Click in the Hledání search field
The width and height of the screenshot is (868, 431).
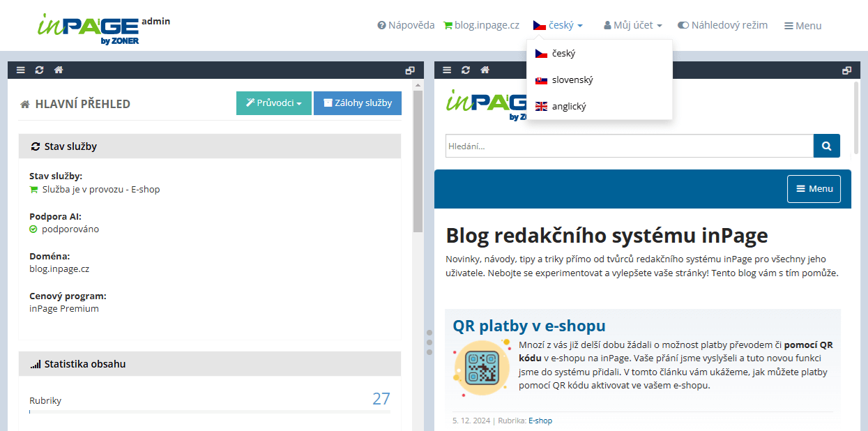pos(629,146)
